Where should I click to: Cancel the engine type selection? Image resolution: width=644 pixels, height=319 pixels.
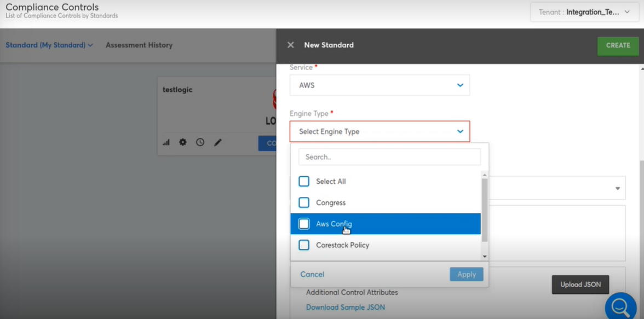point(312,274)
